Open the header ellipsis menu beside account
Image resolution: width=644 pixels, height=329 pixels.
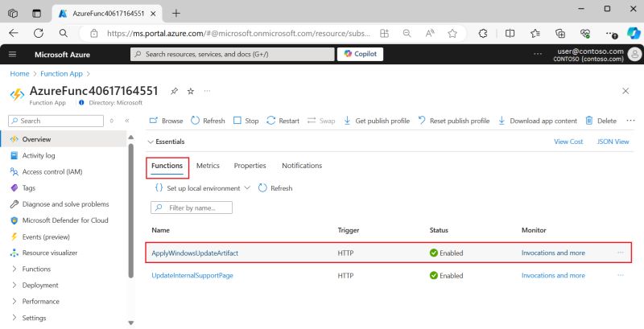(537, 54)
